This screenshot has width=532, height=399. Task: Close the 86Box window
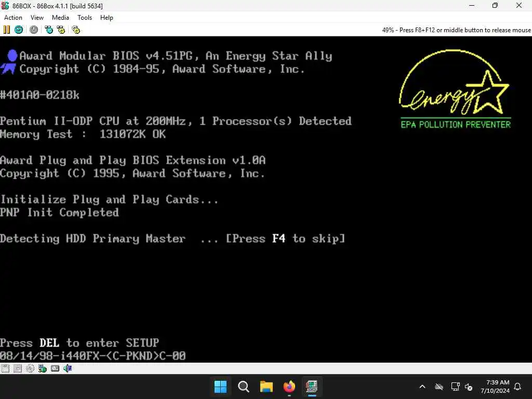[x=519, y=6]
